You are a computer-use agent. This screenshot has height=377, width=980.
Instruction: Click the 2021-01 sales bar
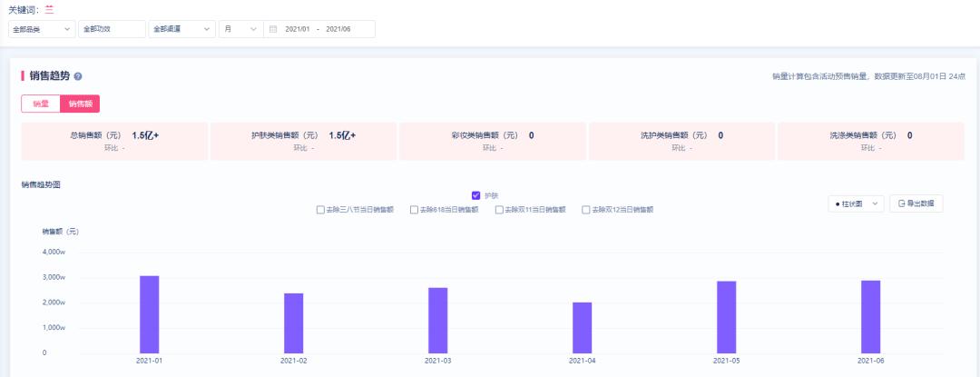tap(150, 314)
